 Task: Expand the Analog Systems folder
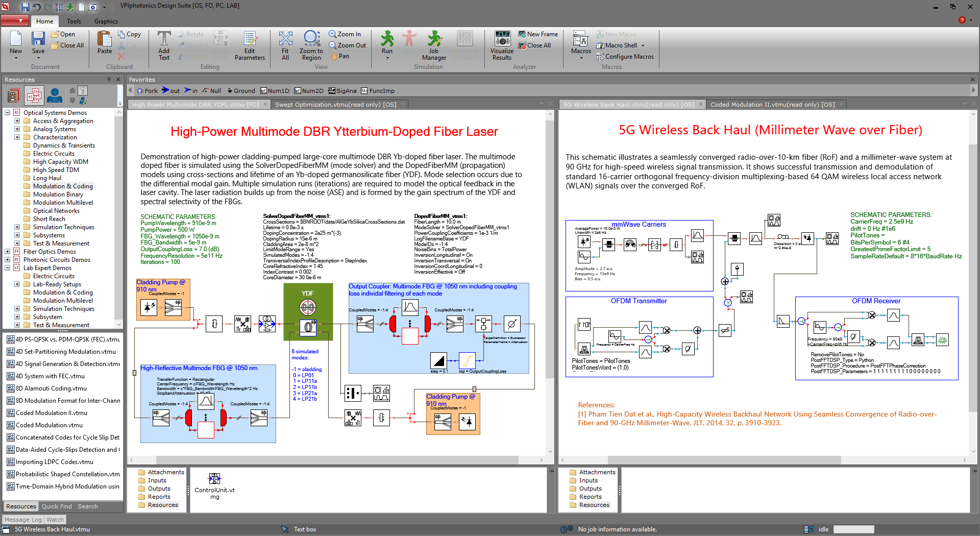pyautogui.click(x=17, y=129)
